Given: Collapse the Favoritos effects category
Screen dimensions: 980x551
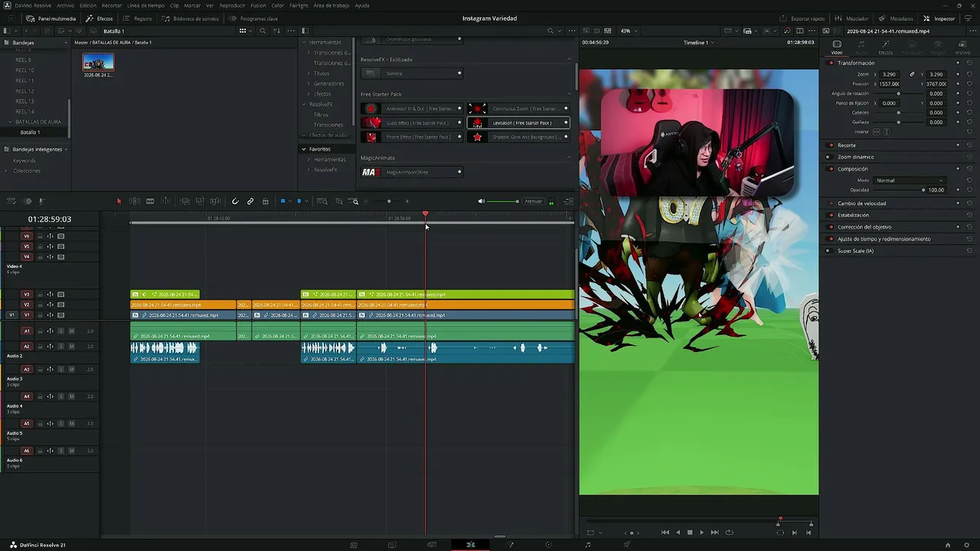Looking at the screenshot, I should (304, 149).
